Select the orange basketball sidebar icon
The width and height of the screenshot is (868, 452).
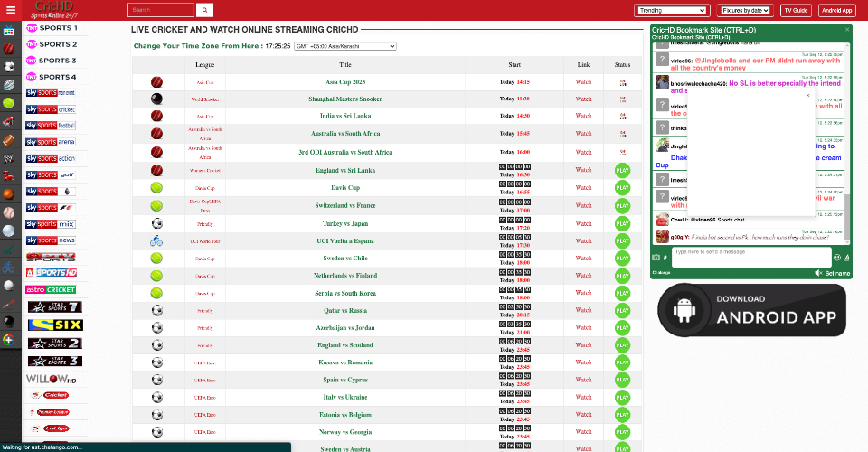(9, 194)
